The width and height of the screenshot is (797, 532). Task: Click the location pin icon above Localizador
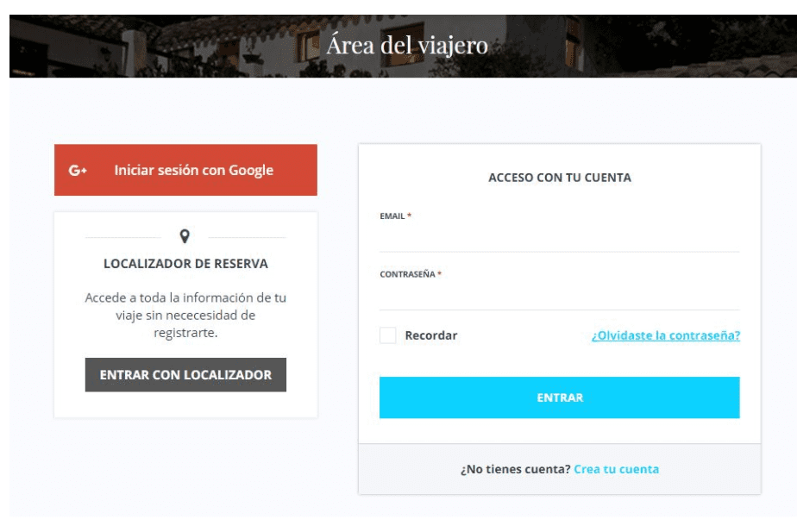[185, 235]
